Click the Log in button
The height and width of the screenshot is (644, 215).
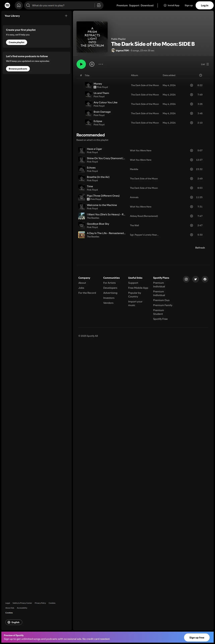point(204,6)
